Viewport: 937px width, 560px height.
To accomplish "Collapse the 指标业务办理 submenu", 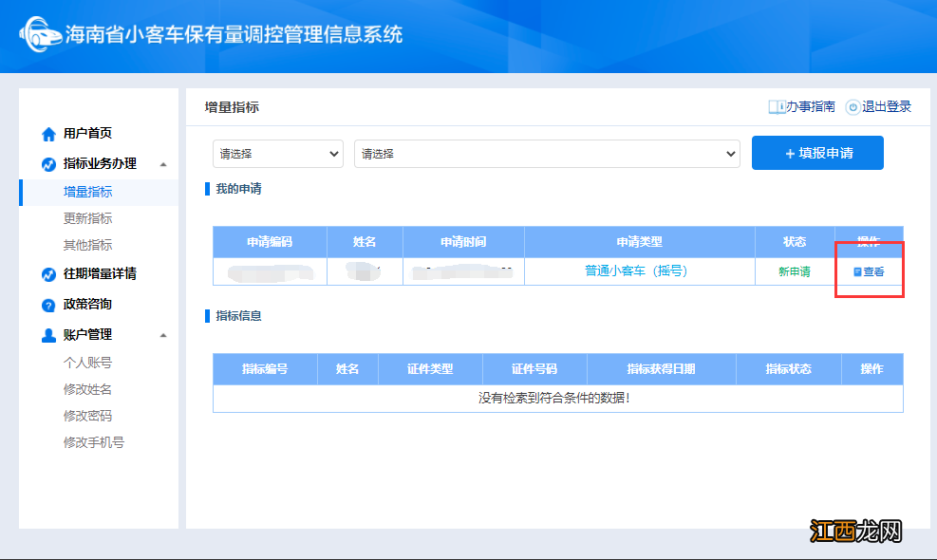I will (x=163, y=161).
